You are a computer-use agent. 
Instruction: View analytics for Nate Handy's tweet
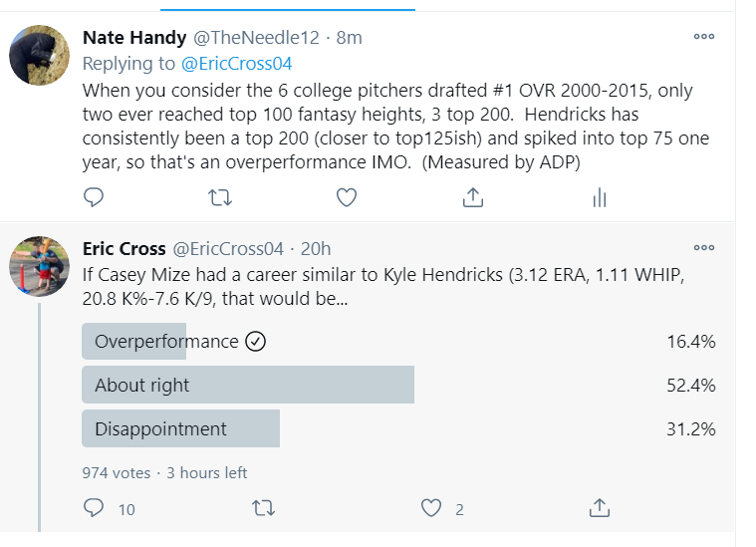[600, 197]
